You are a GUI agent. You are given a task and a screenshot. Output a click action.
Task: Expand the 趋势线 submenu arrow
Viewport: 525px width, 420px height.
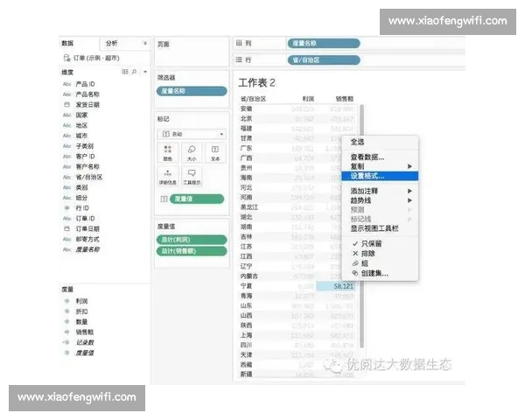tap(409, 200)
